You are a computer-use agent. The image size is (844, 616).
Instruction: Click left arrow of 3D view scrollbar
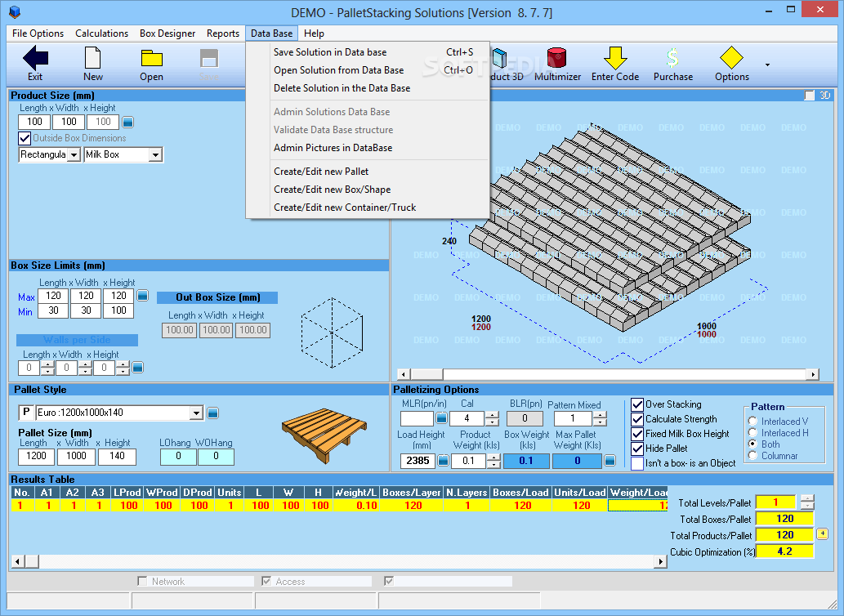click(403, 374)
